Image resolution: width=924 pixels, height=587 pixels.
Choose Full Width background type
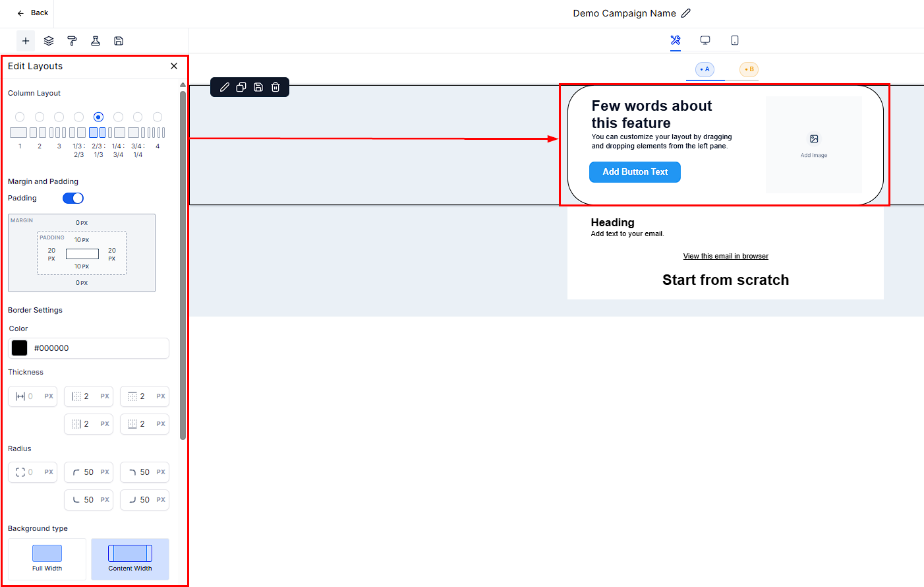(x=47, y=559)
